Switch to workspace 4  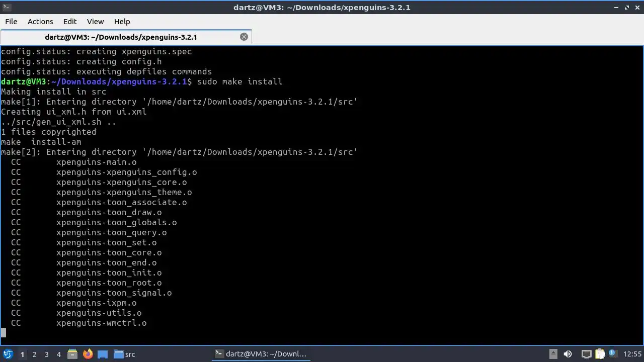58,354
